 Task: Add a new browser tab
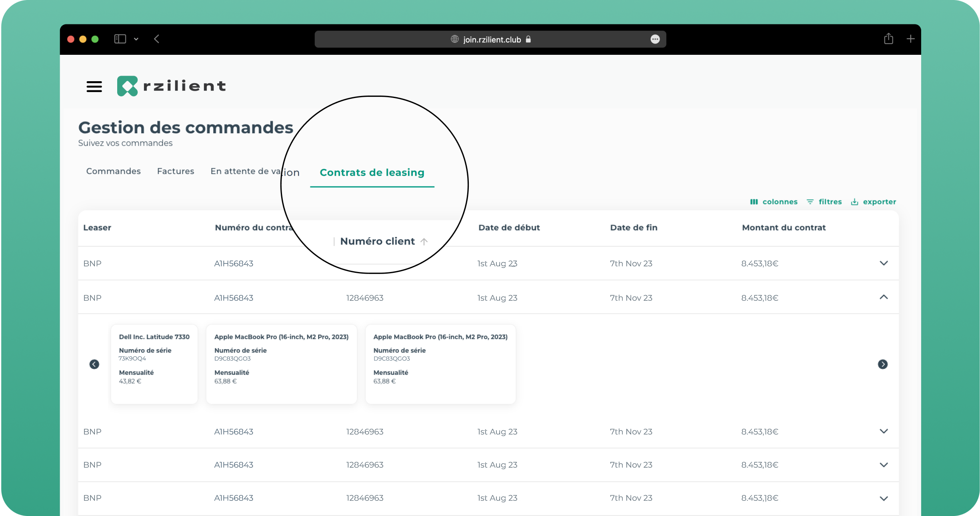910,39
